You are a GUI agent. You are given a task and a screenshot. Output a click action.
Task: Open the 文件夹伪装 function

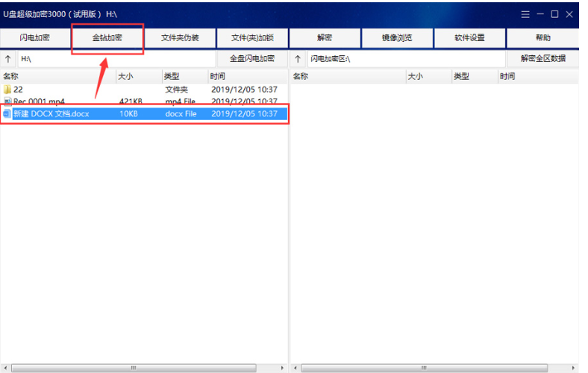(x=180, y=38)
